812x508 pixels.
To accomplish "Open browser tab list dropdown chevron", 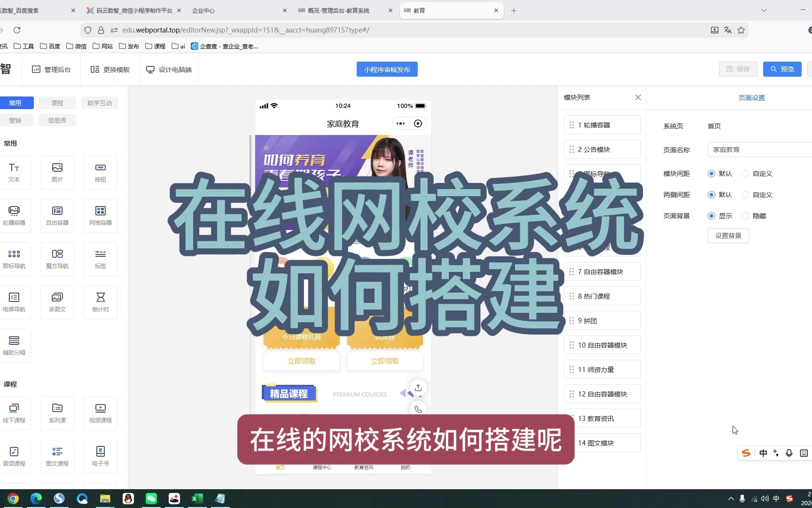I will click(764, 10).
